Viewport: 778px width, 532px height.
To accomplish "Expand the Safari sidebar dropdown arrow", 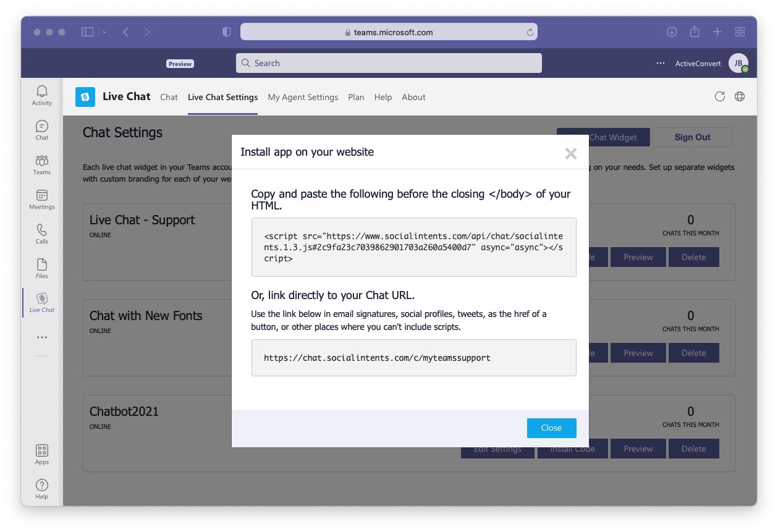I will [104, 32].
